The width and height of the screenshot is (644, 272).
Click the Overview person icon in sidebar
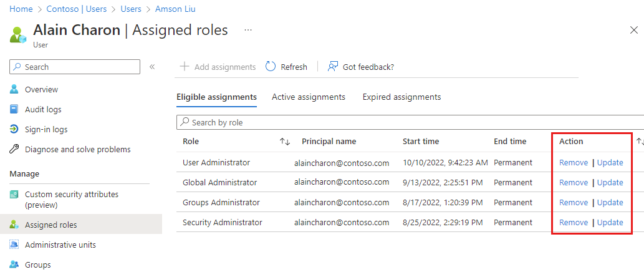(x=14, y=89)
